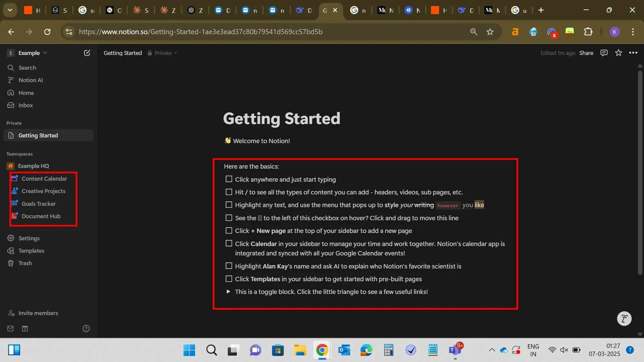Open Search from the sidebar
This screenshot has width=644, height=362.
pyautogui.click(x=28, y=67)
